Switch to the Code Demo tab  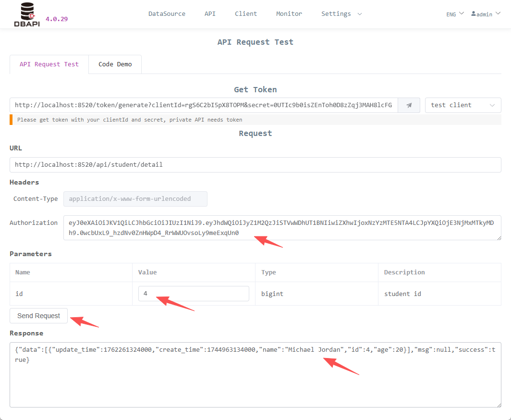(115, 64)
